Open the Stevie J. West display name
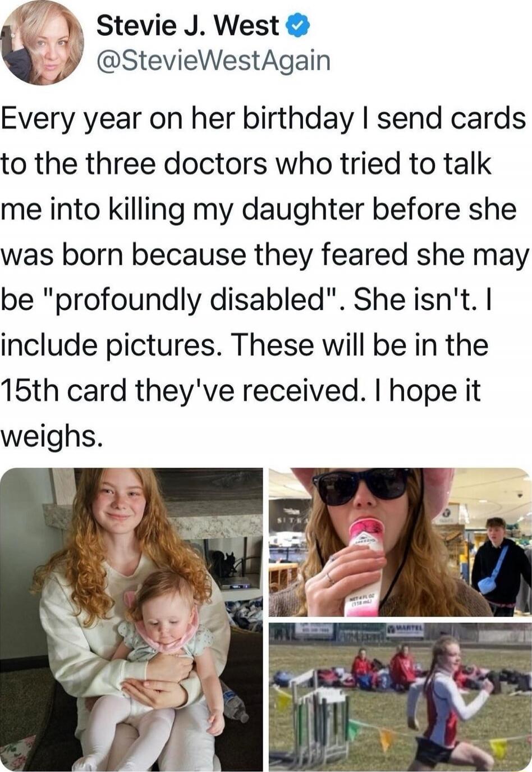 187,26
